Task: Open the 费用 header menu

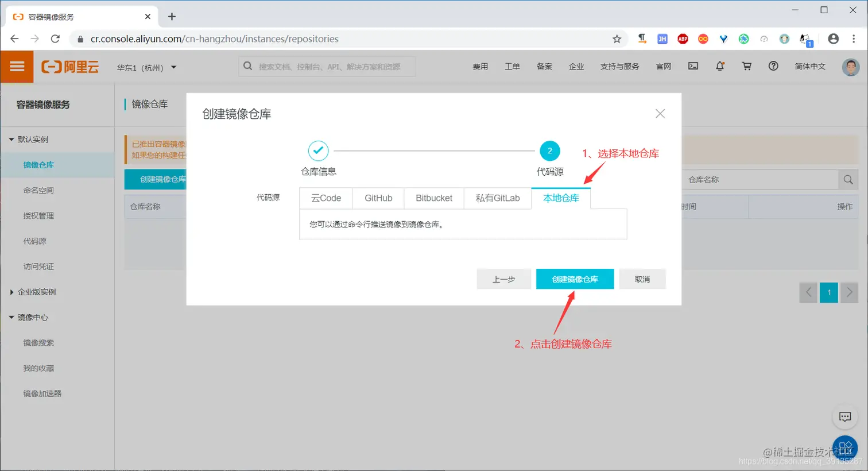Action: pyautogui.click(x=480, y=67)
